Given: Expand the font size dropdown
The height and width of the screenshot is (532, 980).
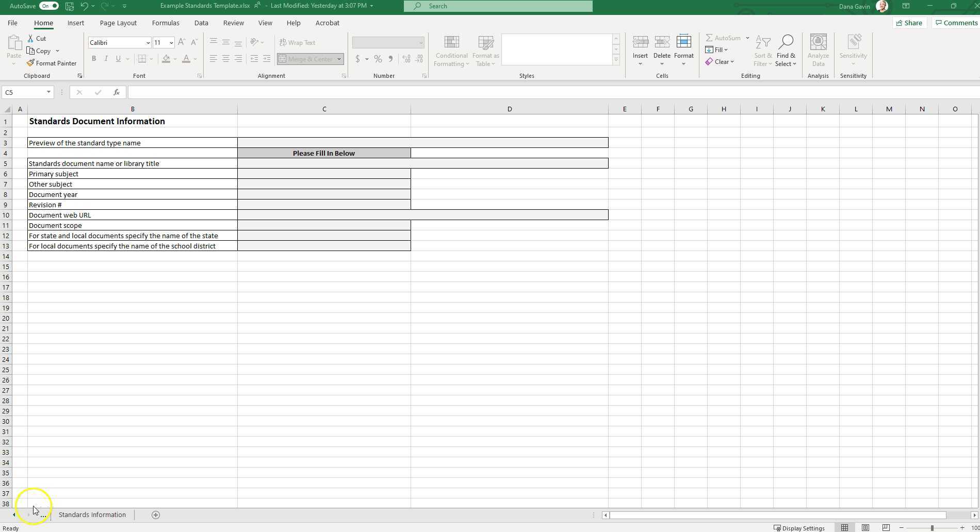Looking at the screenshot, I should pyautogui.click(x=171, y=42).
